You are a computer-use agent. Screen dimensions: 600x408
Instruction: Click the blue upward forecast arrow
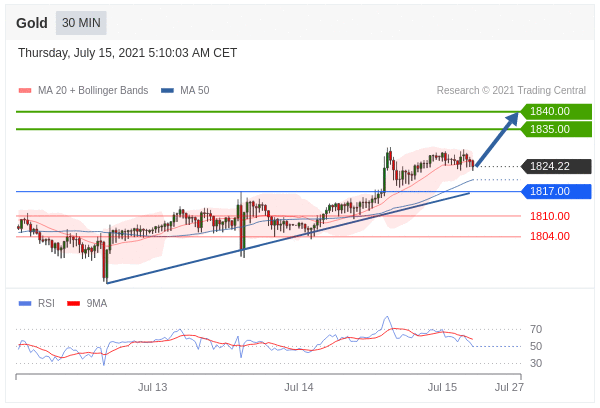tap(498, 138)
